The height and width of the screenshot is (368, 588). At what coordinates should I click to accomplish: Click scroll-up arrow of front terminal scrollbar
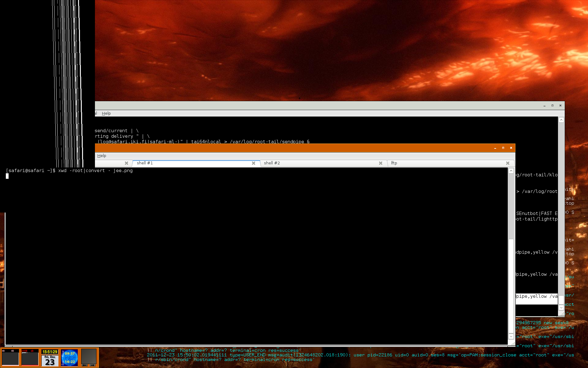pyautogui.click(x=511, y=171)
